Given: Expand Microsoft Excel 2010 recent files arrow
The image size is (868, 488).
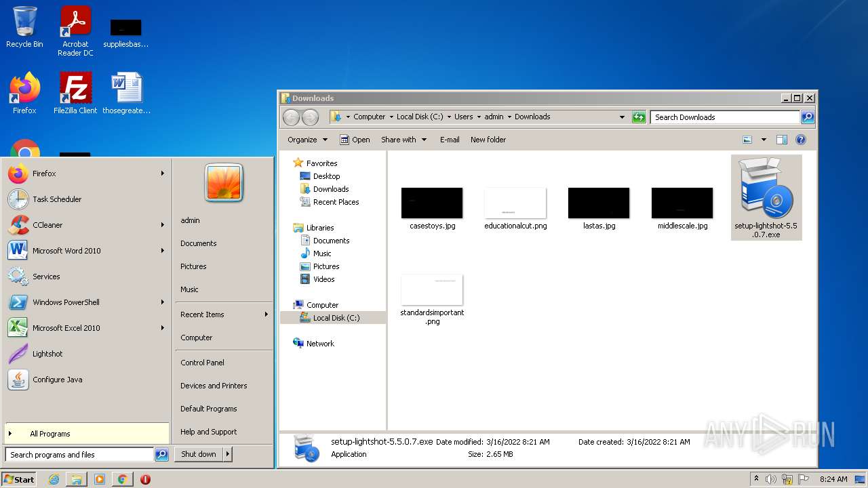Looking at the screenshot, I should [x=163, y=328].
